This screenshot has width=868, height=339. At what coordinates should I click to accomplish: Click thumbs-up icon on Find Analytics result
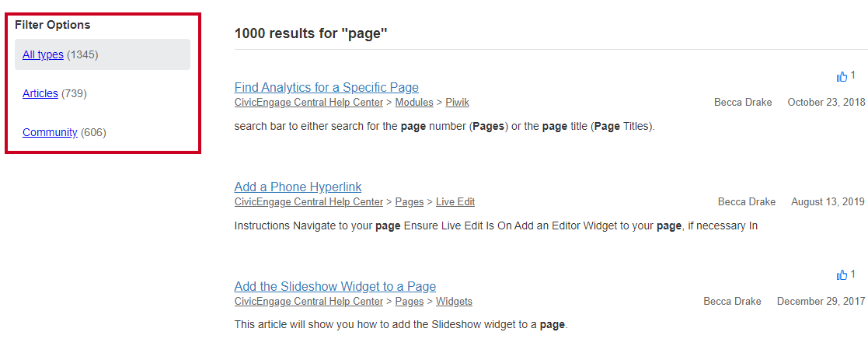coord(842,77)
